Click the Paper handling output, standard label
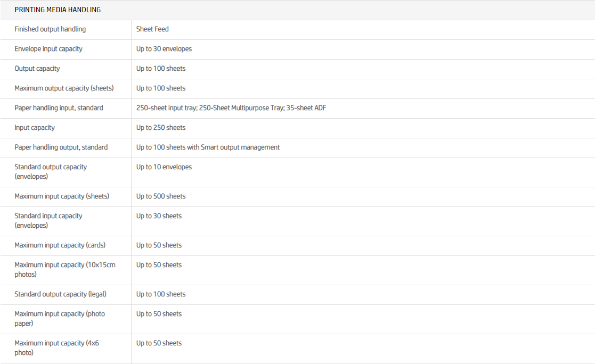 61,147
